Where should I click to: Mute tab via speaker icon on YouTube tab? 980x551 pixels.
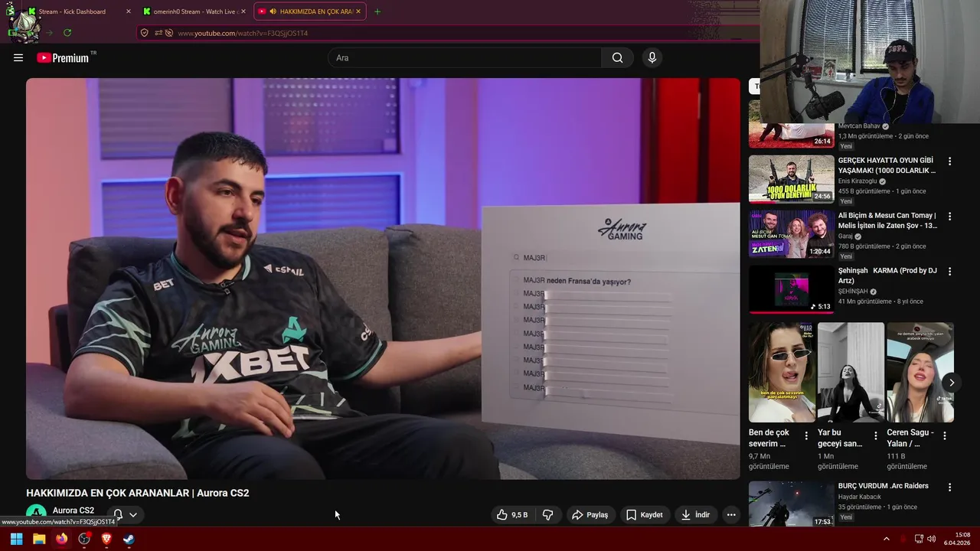[273, 11]
